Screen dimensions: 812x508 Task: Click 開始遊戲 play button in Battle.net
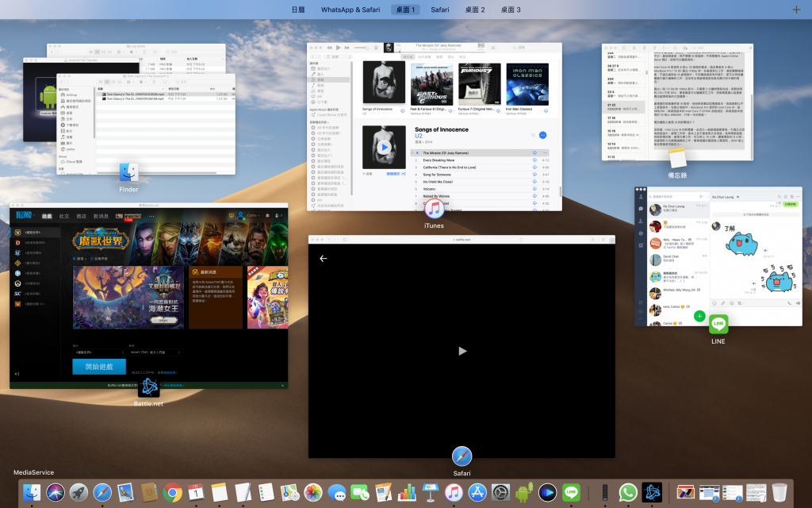point(99,367)
